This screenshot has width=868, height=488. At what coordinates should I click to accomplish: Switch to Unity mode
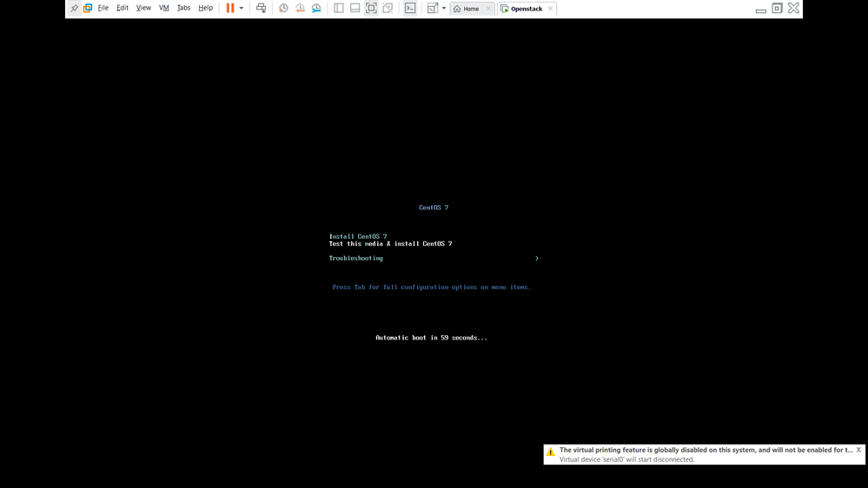tap(388, 9)
